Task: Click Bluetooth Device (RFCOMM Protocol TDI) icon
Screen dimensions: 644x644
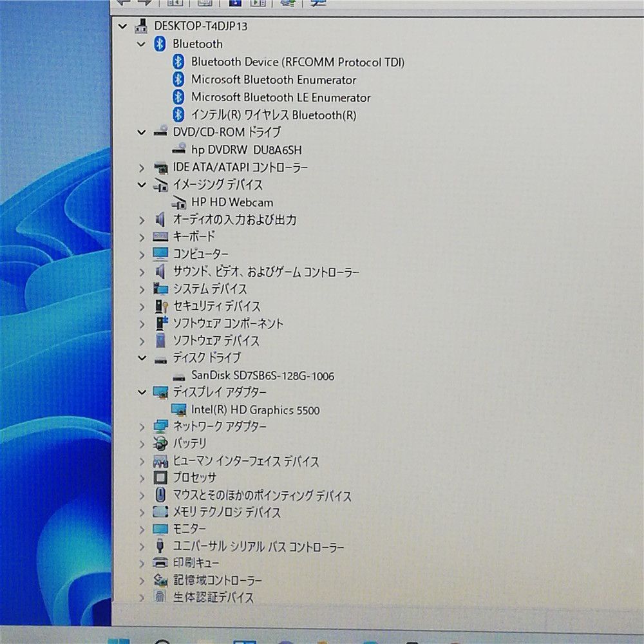Action: pos(178,62)
